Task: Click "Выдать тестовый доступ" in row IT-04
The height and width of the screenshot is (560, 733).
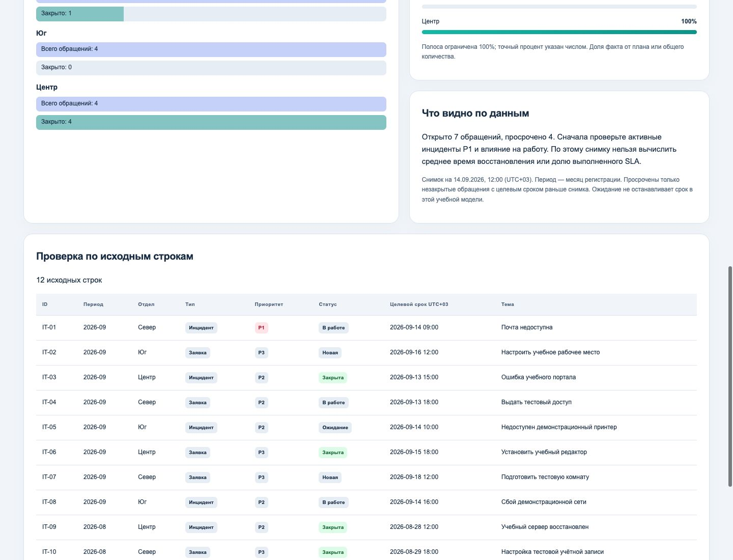Action: point(537,402)
